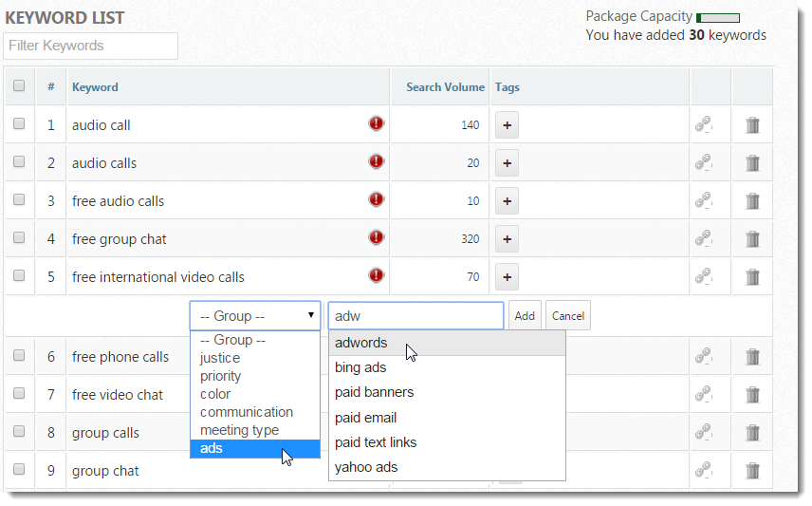Click trash icon for 'free audio calls' row
Screen dimensions: 812x506
[x=752, y=201]
